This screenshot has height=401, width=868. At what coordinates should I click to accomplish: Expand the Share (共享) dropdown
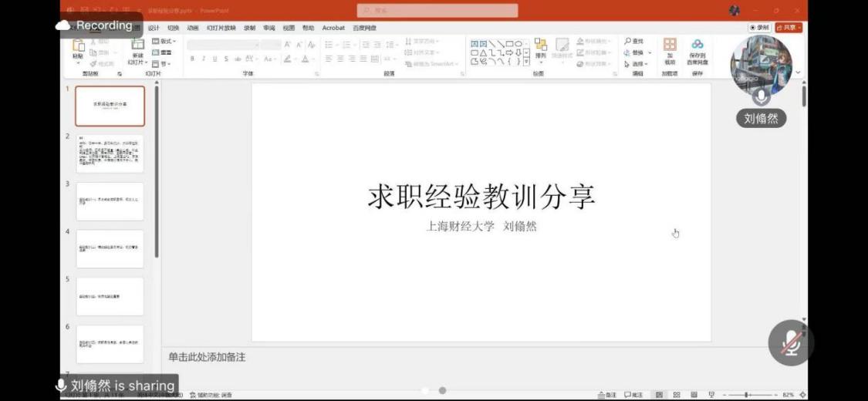pos(789,28)
